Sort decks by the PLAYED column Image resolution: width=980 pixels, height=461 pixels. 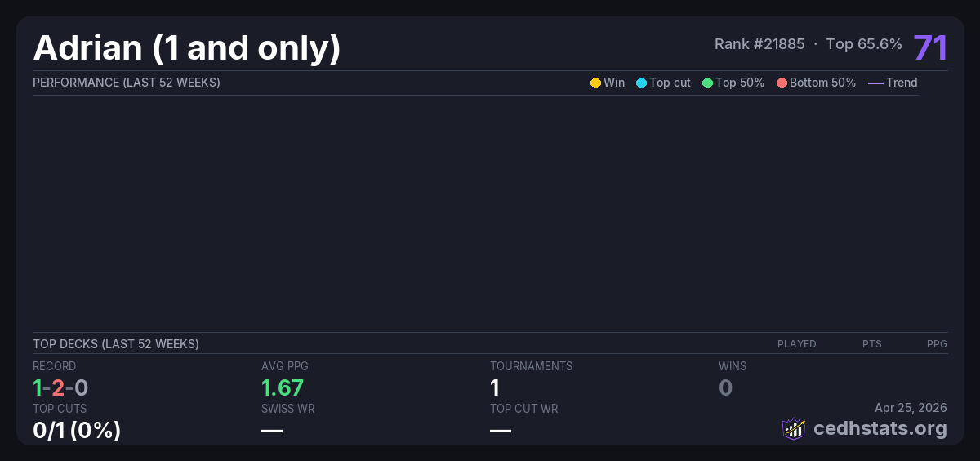(796, 344)
